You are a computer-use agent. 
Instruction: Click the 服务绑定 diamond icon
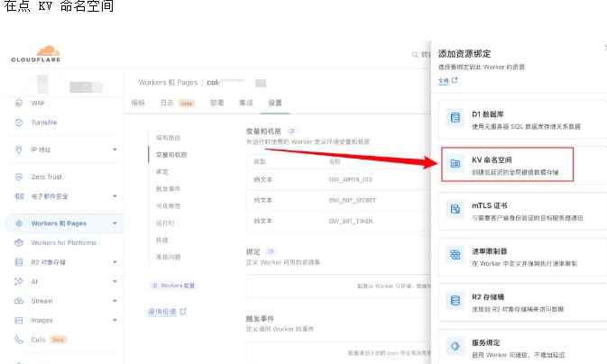455,346
